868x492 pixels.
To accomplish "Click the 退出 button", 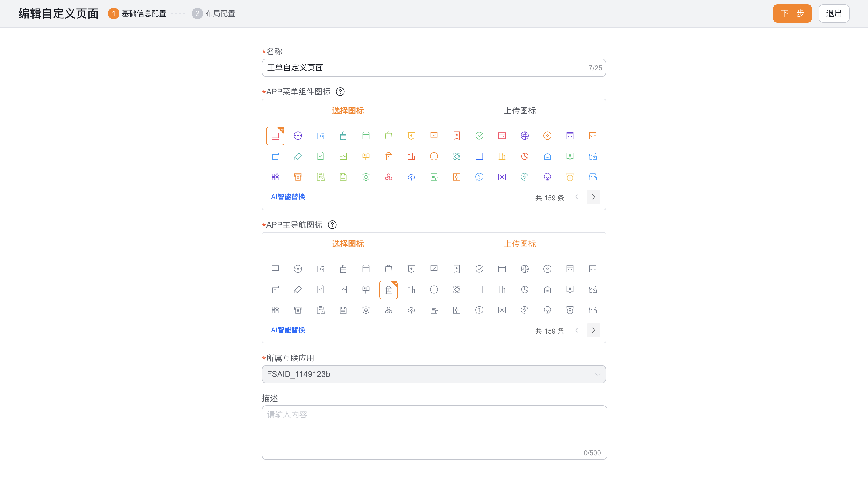I will click(834, 13).
